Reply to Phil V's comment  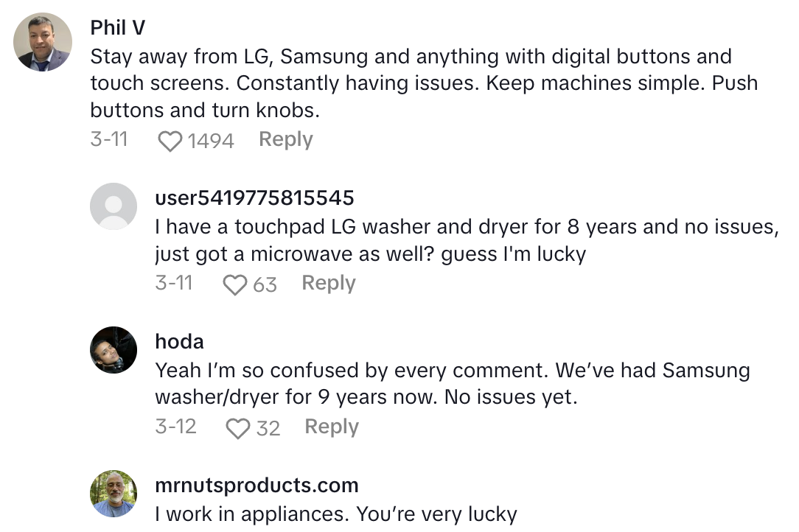(285, 139)
